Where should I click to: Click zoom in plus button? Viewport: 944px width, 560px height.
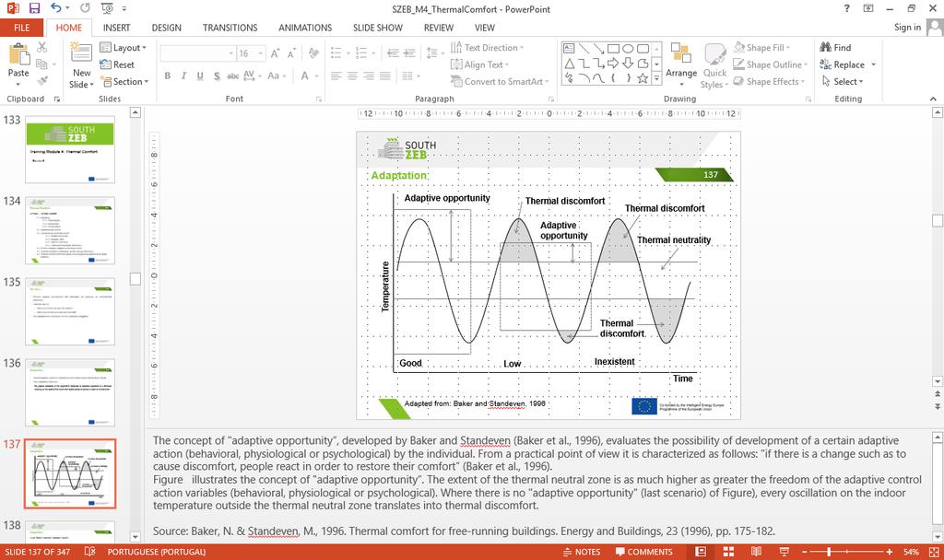890,552
